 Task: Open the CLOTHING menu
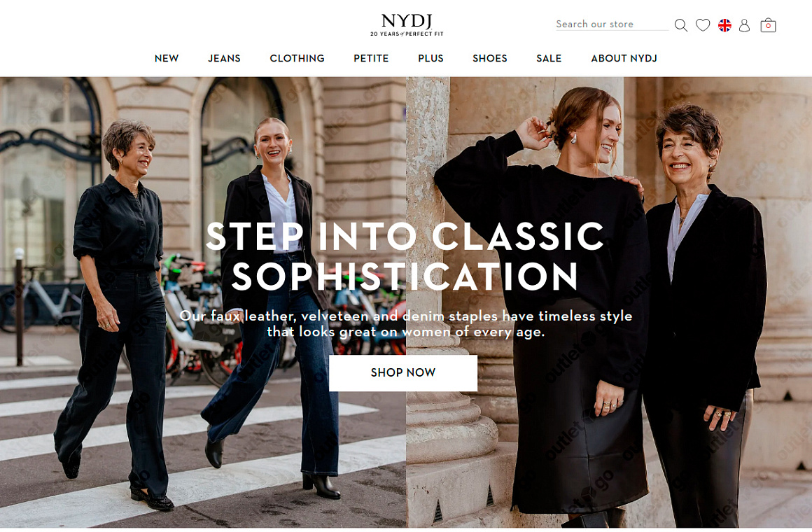pos(297,59)
